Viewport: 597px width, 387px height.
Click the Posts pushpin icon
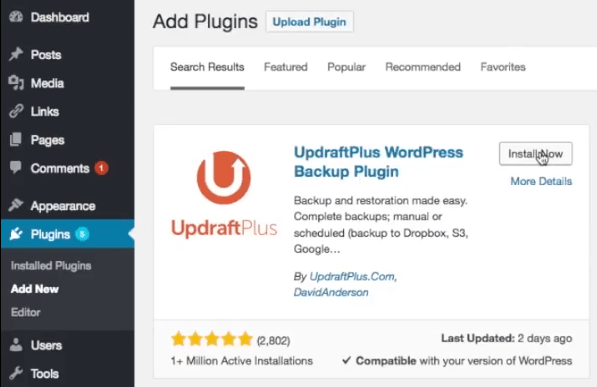(16, 54)
